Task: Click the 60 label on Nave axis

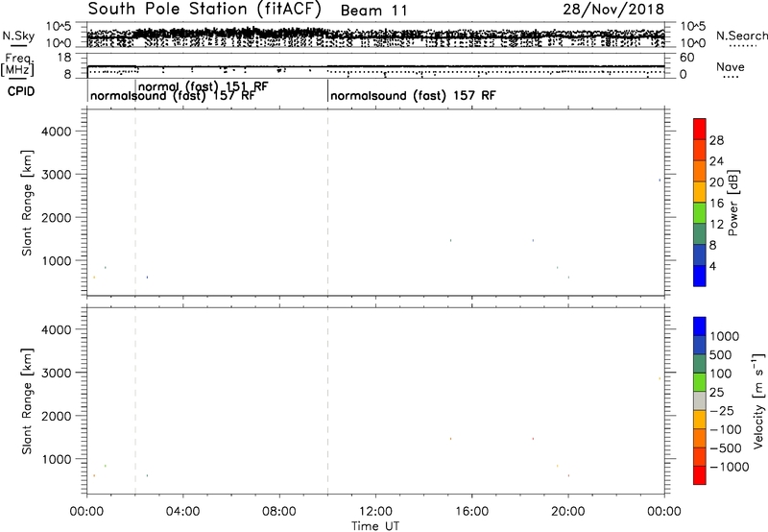Action: [687, 58]
